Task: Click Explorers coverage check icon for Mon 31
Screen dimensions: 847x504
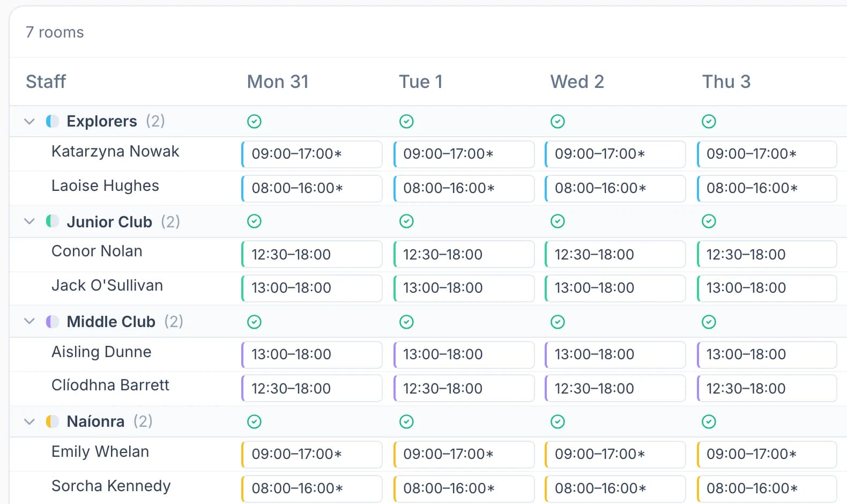Action: [x=254, y=122]
